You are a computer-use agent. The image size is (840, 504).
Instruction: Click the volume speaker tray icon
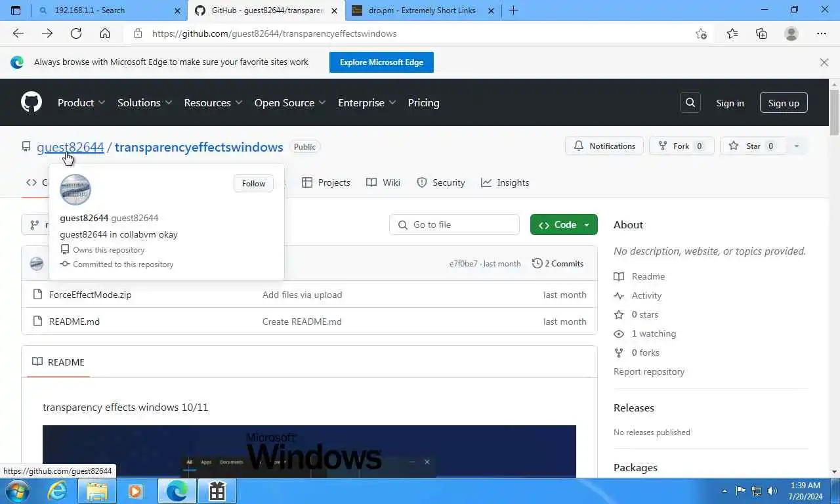(772, 491)
